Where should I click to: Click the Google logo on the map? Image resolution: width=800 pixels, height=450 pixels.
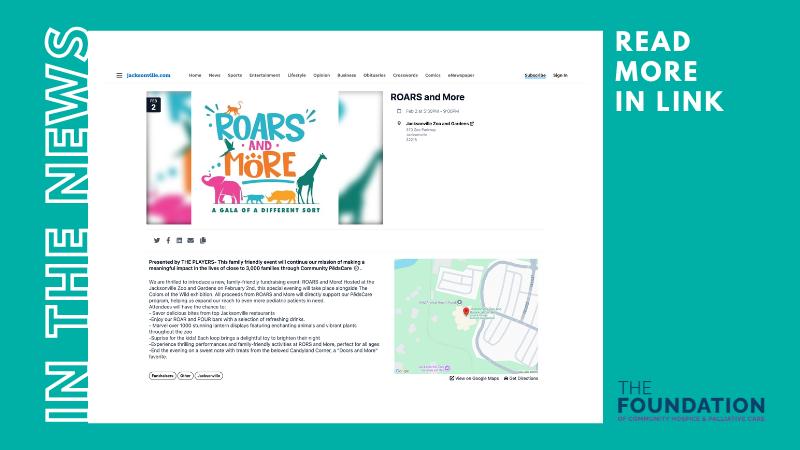click(x=402, y=371)
